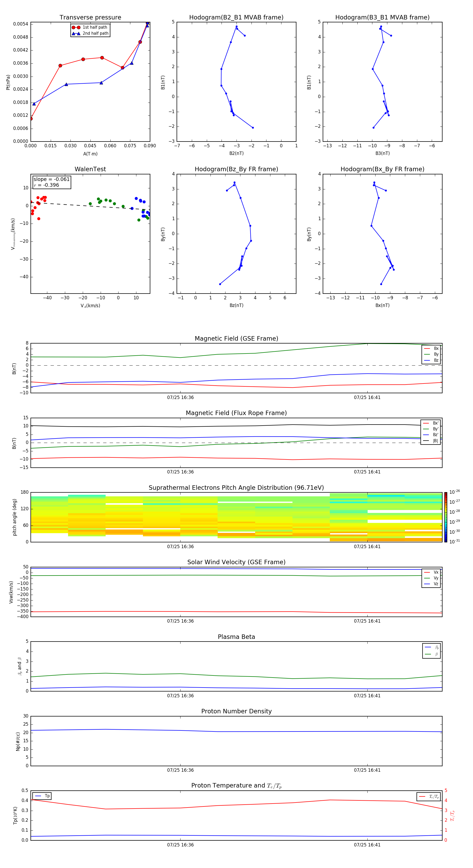Click the 'Proton Temperature and Te/Tp' title
This screenshot has height=868, width=473.
236,786
